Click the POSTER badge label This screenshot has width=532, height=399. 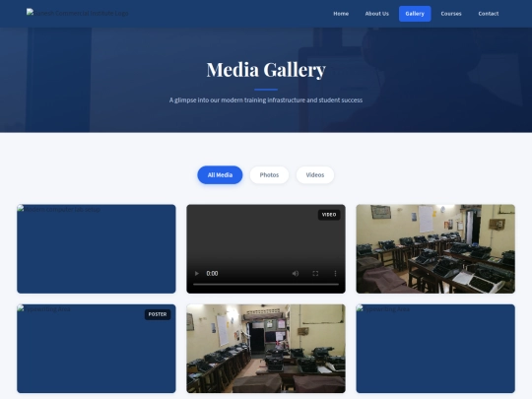pyautogui.click(x=158, y=314)
